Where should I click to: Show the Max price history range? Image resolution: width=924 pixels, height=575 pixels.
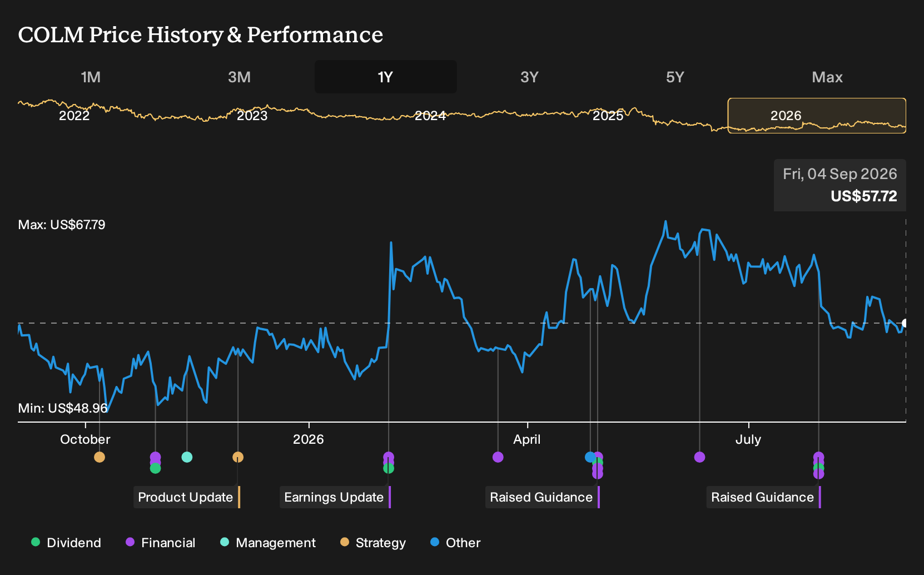coord(827,77)
